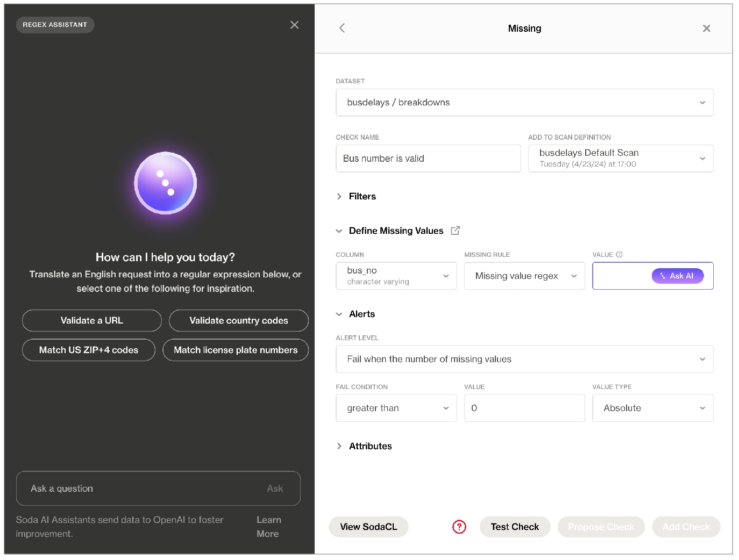Open Define Missing Values external link icon
This screenshot has width=739, height=560.
click(x=455, y=231)
